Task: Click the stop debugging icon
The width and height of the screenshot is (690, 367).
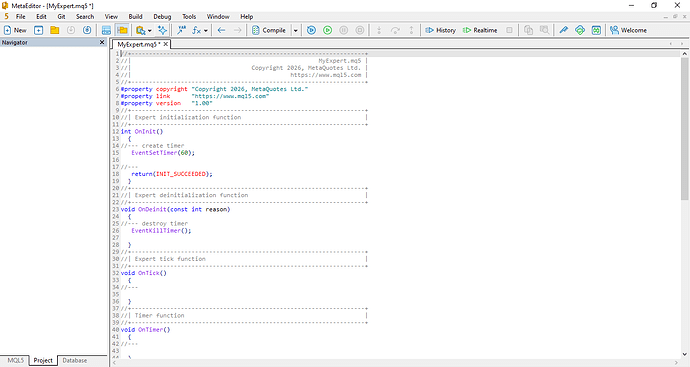Action: [360, 30]
